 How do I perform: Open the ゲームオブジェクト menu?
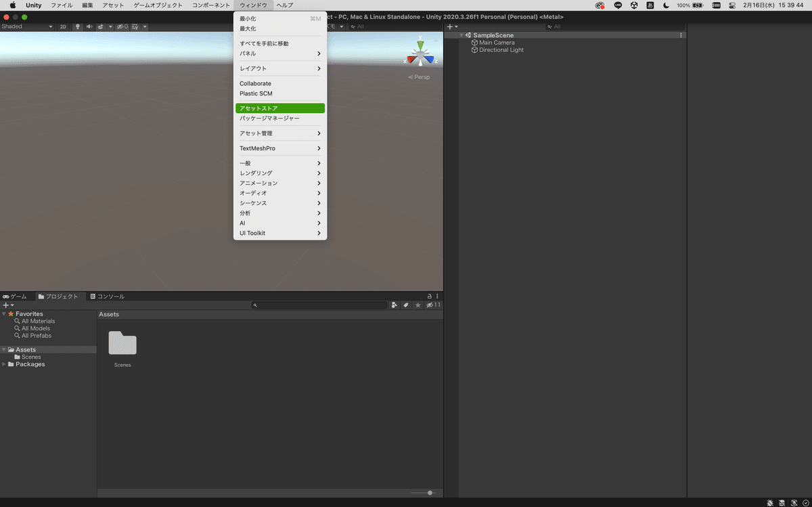[158, 5]
